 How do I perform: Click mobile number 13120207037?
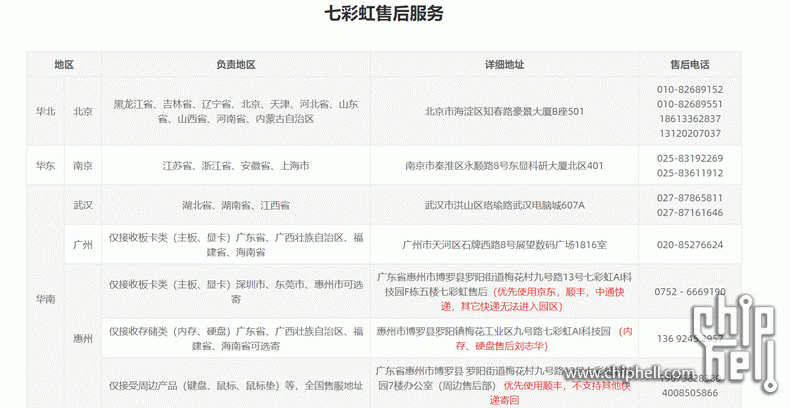click(690, 133)
